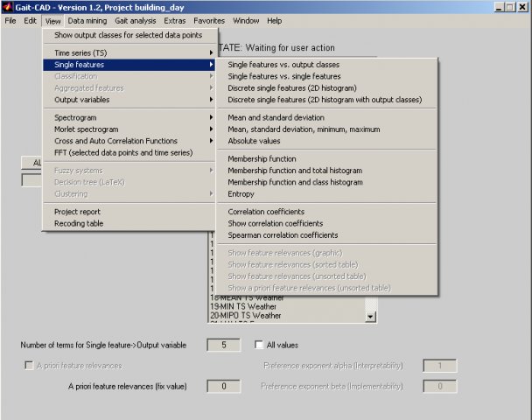This screenshot has width=532, height=420.
Task: Open the Data mining menu
Action: [87, 21]
